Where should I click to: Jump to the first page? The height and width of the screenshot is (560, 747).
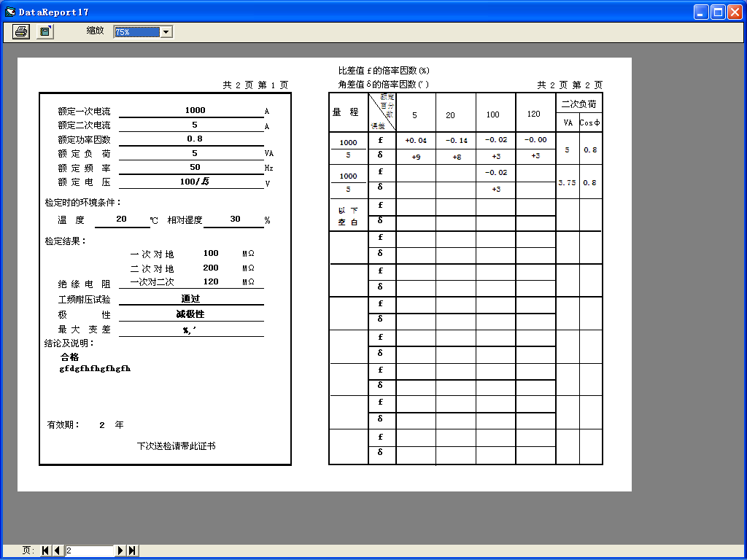click(45, 551)
